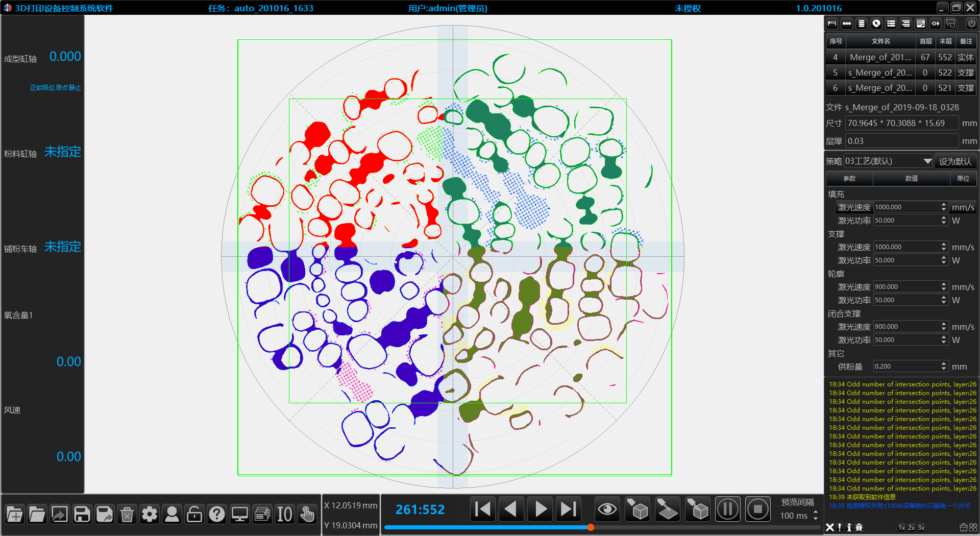
Task: Click the power button icon
Action: 971,23
